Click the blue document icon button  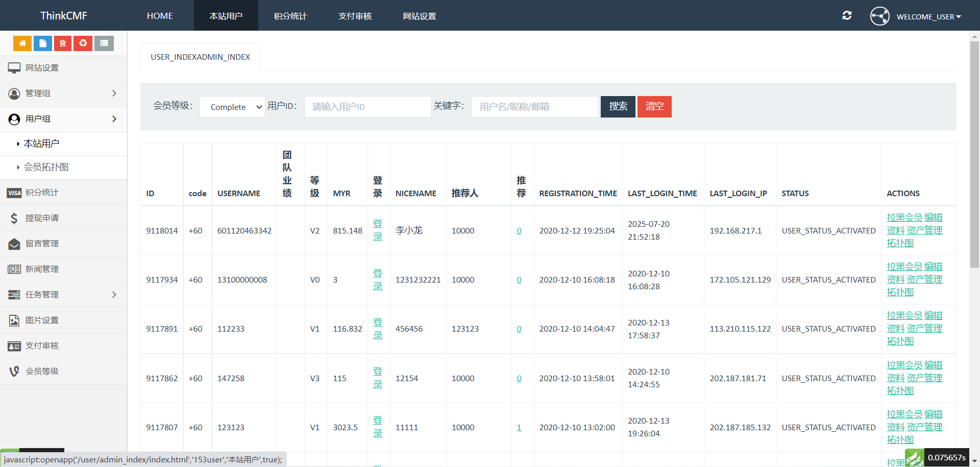click(43, 43)
